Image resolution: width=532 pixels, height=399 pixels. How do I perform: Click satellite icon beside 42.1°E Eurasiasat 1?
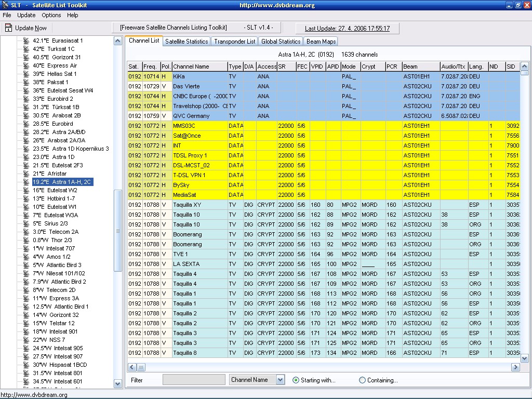26,41
